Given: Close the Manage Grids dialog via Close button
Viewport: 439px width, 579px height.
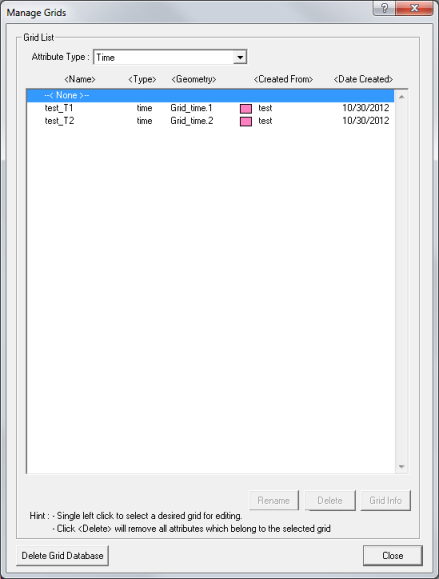Looking at the screenshot, I should coord(392,555).
